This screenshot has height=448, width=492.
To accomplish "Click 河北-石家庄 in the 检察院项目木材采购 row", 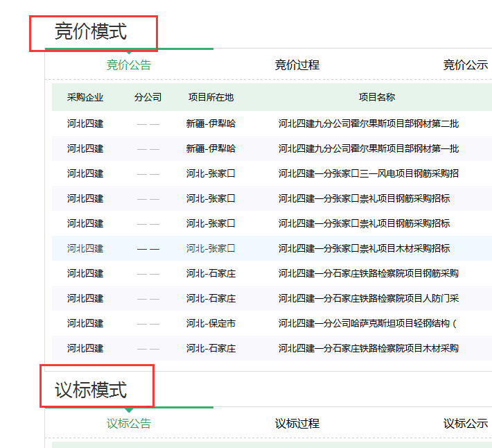I will pyautogui.click(x=211, y=348).
